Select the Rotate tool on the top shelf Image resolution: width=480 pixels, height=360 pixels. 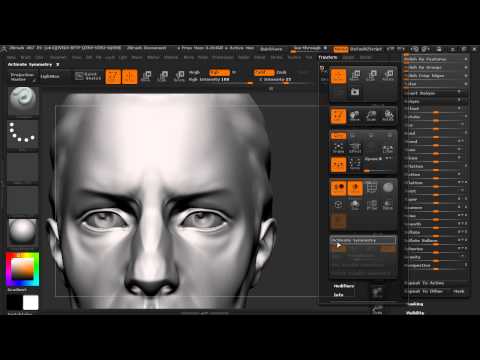point(179,77)
